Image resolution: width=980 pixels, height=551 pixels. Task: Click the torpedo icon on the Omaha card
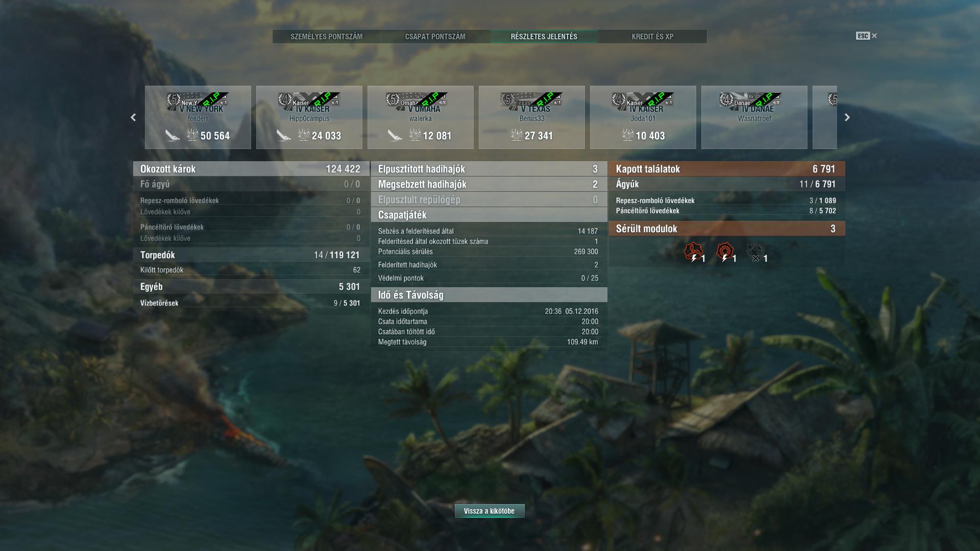click(x=395, y=135)
